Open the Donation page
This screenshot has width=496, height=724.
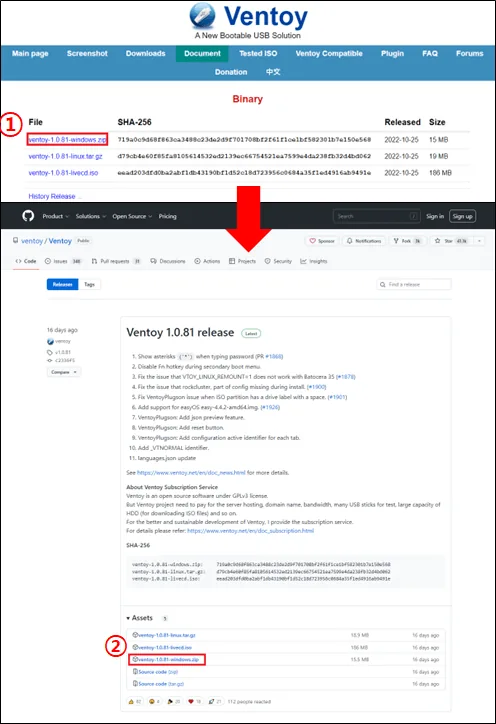coord(231,72)
